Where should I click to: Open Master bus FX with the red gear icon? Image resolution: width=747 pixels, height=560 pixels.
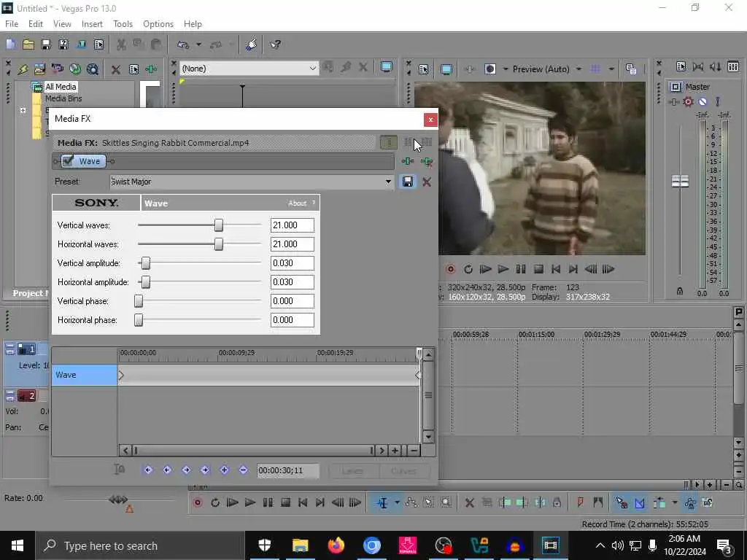click(x=688, y=101)
